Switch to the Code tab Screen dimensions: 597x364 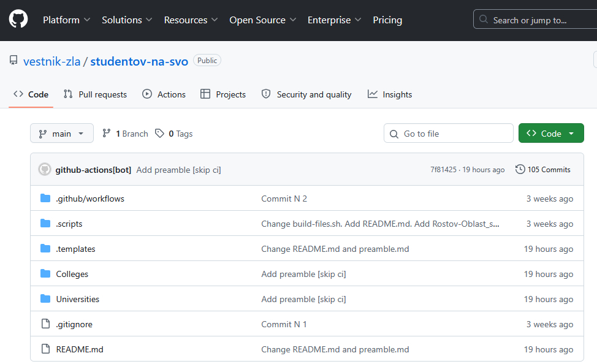pyautogui.click(x=31, y=94)
